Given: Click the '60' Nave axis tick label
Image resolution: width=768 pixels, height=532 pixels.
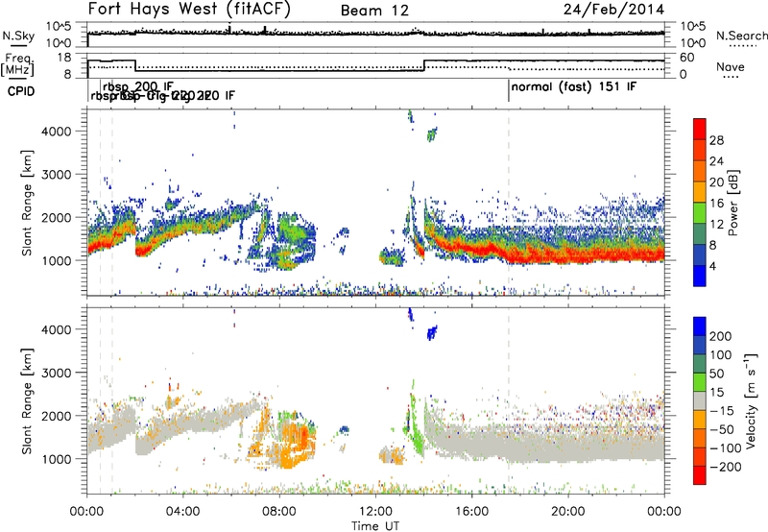Looking at the screenshot, I should (x=687, y=58).
